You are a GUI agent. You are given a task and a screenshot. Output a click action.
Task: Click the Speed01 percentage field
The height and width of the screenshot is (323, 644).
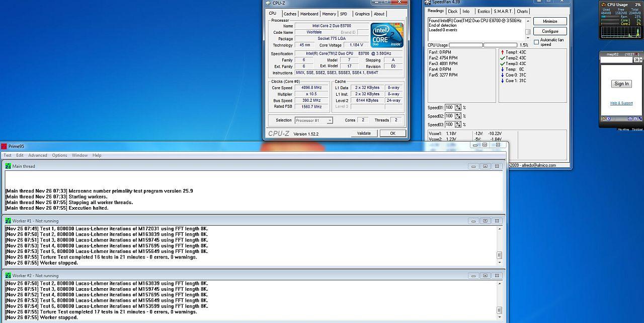pyautogui.click(x=450, y=107)
